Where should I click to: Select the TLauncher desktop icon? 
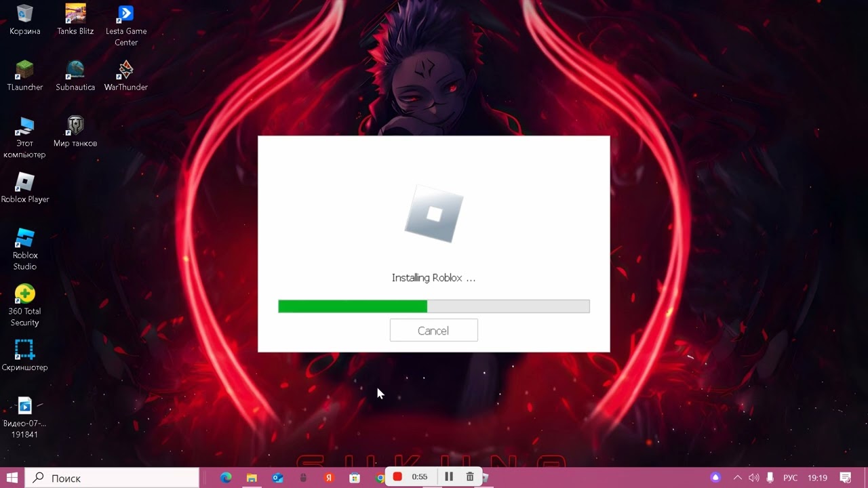[x=25, y=76]
